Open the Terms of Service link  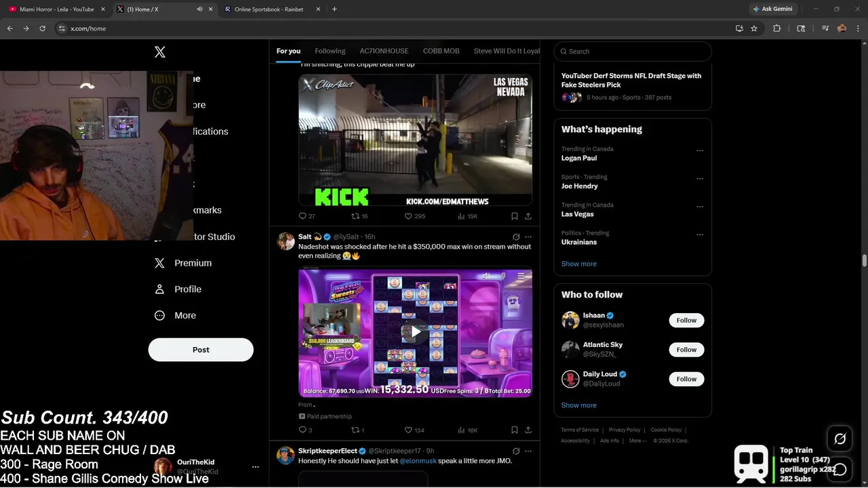pyautogui.click(x=580, y=430)
